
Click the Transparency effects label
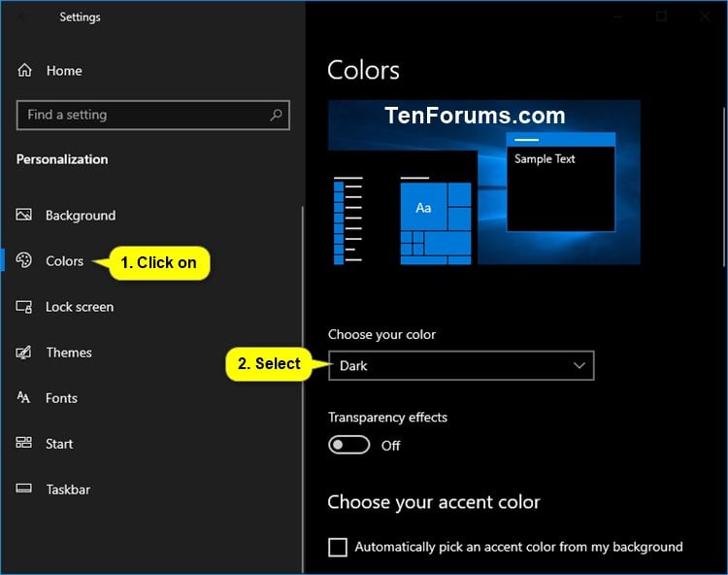[x=387, y=417]
